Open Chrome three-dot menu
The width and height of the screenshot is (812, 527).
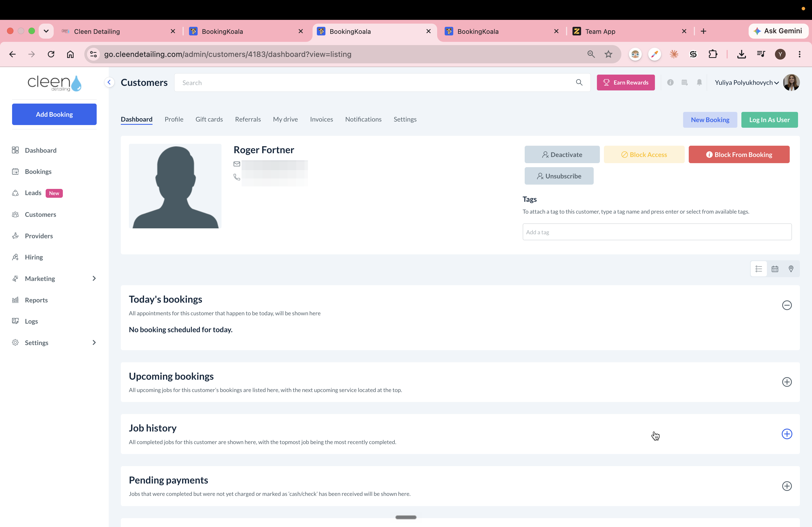[x=799, y=54]
